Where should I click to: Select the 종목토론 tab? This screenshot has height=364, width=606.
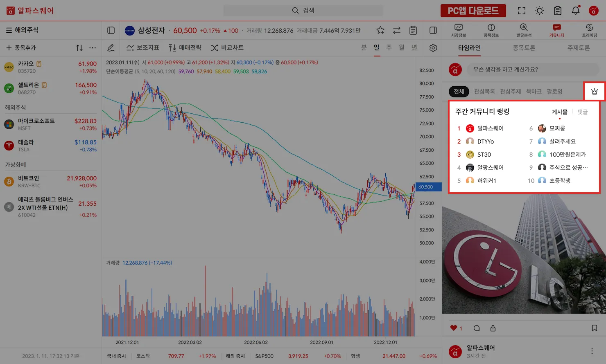point(524,48)
